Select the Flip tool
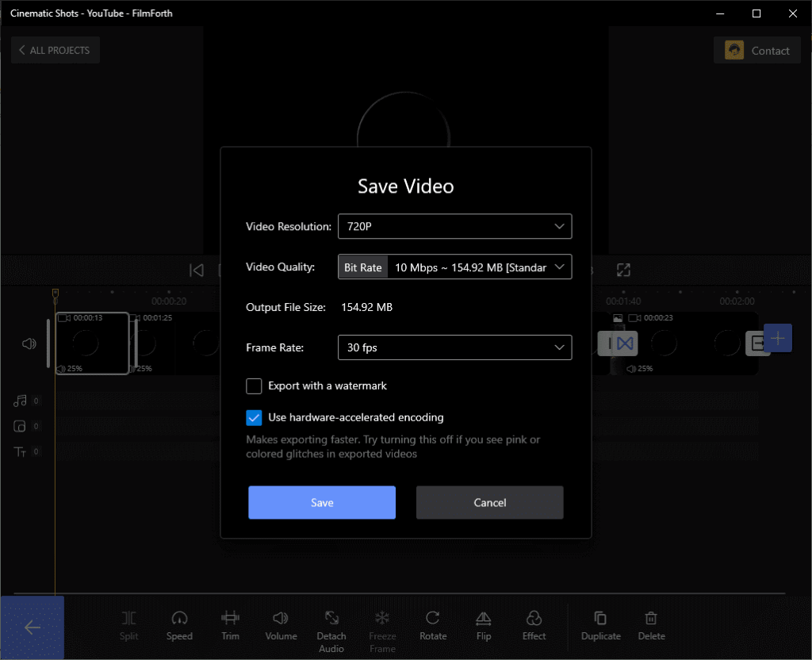Screen dimensions: 812x660 [483, 626]
